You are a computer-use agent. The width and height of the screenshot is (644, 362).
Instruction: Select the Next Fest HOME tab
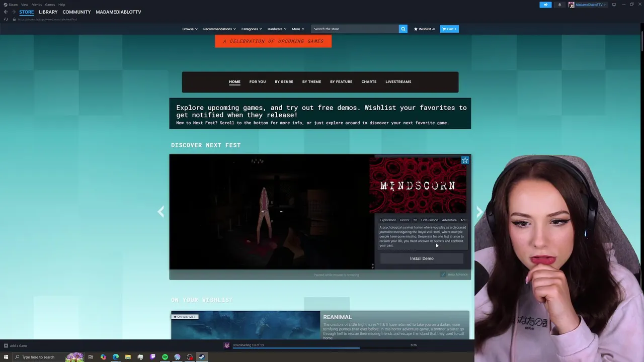(x=234, y=81)
